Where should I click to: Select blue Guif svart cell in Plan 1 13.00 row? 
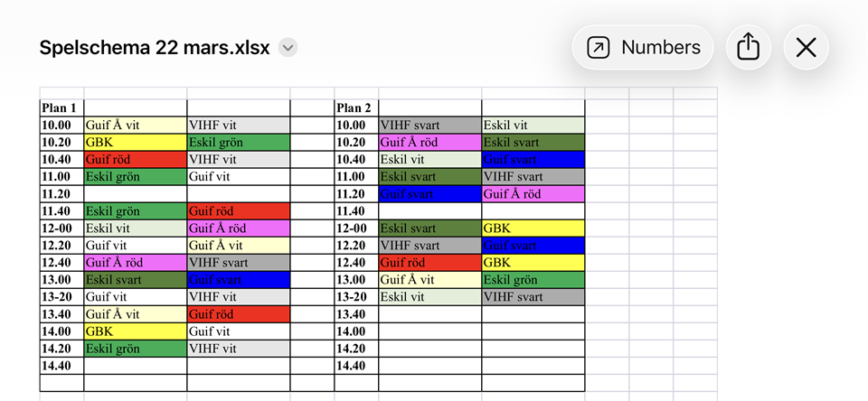(x=238, y=280)
